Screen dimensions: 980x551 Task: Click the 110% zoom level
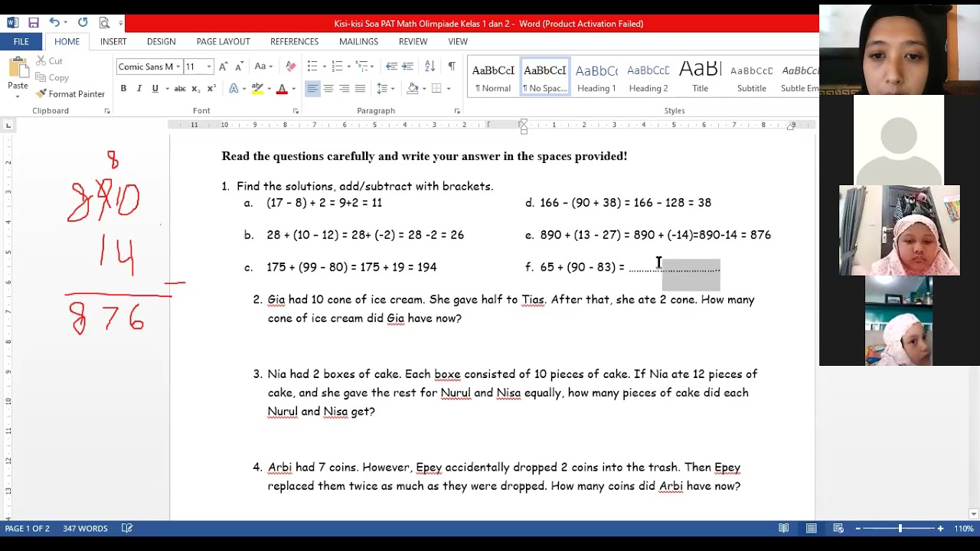963,528
